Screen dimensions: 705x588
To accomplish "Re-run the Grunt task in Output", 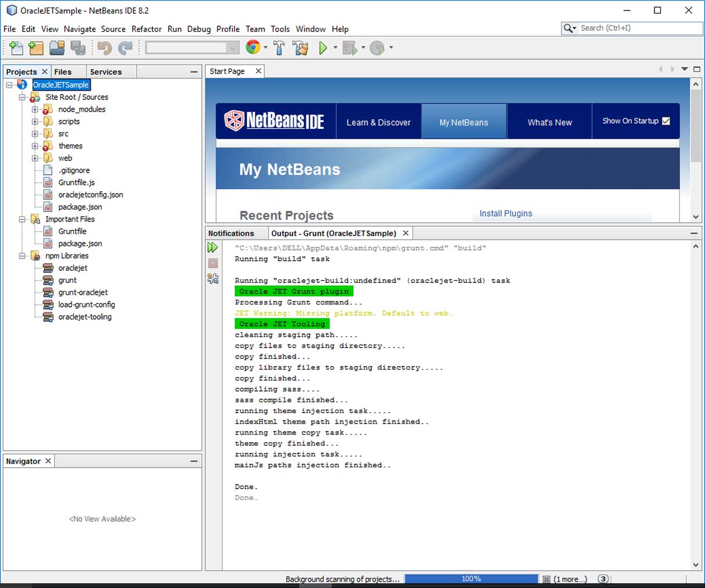I will point(213,248).
